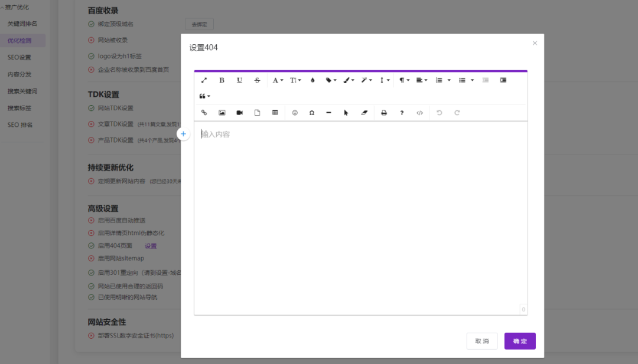Open 搜索标签 in sidebar

tap(19, 108)
